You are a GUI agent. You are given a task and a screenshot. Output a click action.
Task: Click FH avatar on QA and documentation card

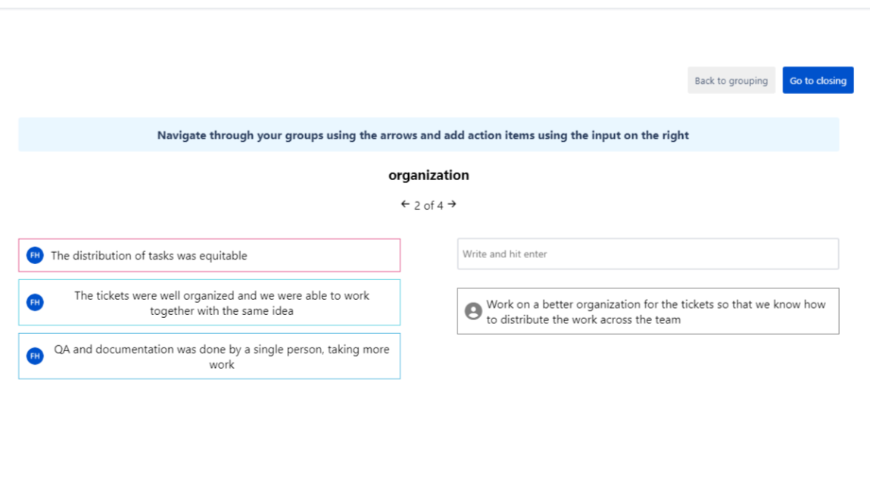tap(35, 356)
